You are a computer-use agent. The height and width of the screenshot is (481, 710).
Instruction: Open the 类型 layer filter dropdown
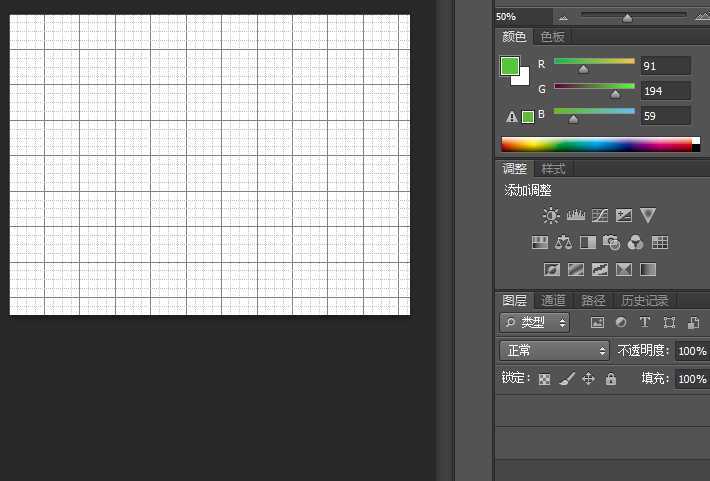click(x=535, y=322)
